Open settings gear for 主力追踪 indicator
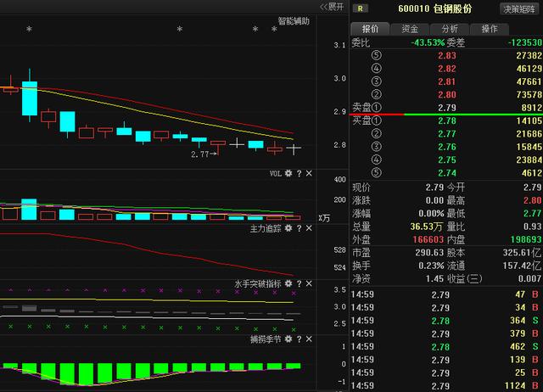This screenshot has height=392, width=543. coord(288,228)
